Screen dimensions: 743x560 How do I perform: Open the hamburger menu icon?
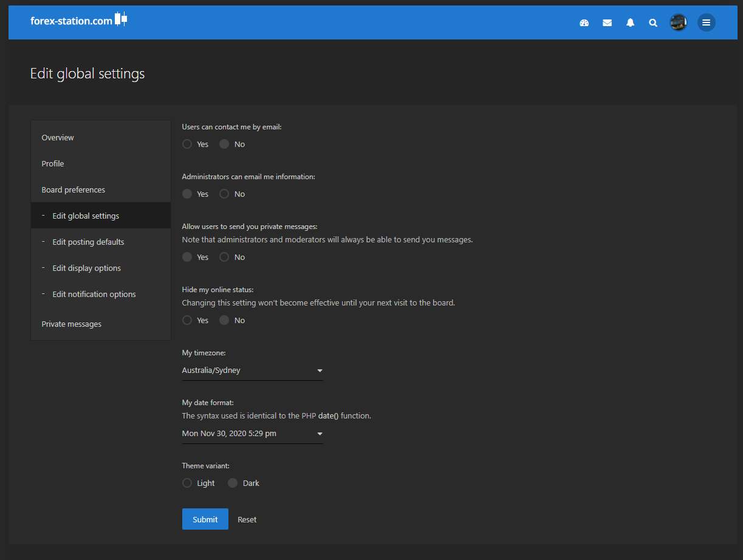pyautogui.click(x=706, y=23)
